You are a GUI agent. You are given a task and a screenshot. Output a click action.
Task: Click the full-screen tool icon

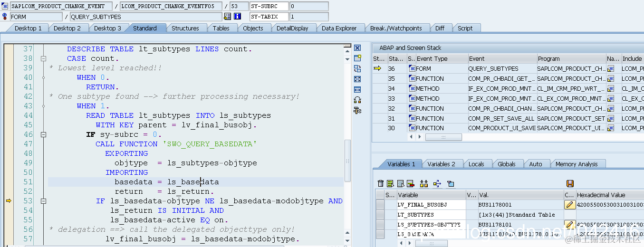coord(357,79)
